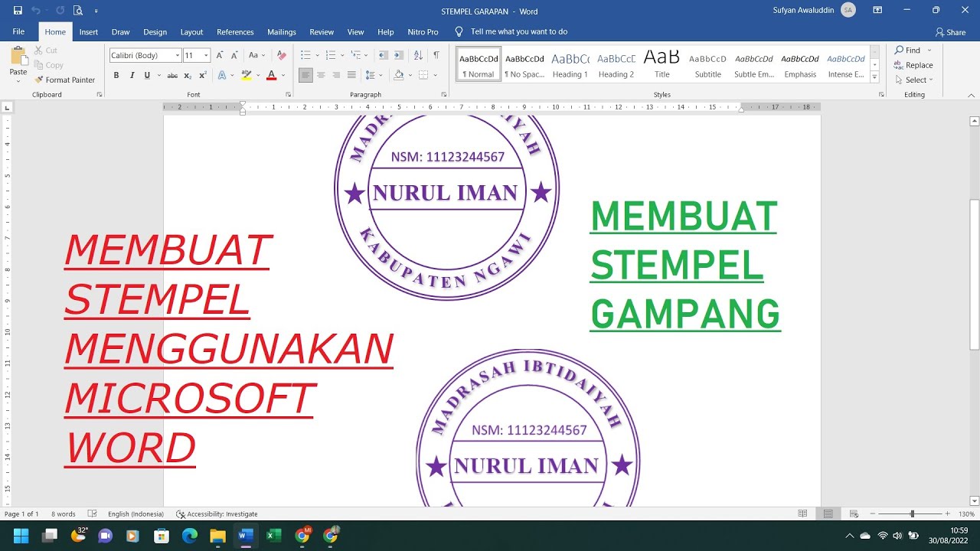Toggle Print Layout view in status bar
Image resolution: width=980 pixels, height=551 pixels.
[828, 514]
